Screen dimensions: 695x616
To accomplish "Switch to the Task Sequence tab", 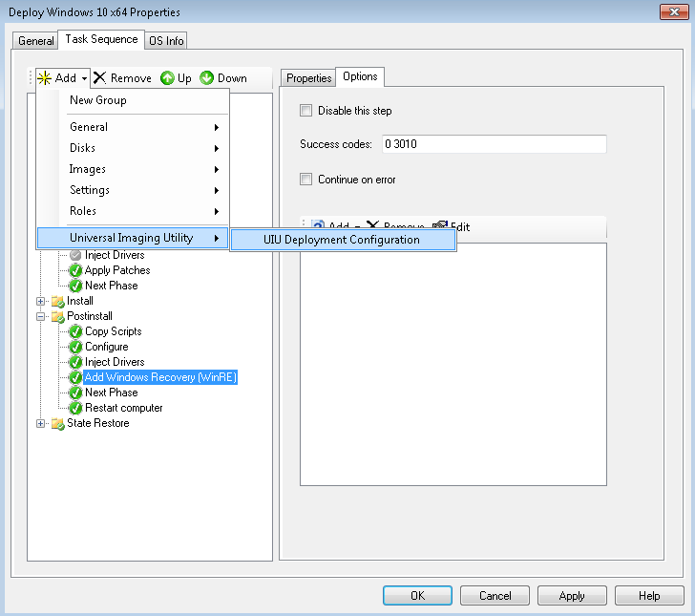I will [101, 39].
